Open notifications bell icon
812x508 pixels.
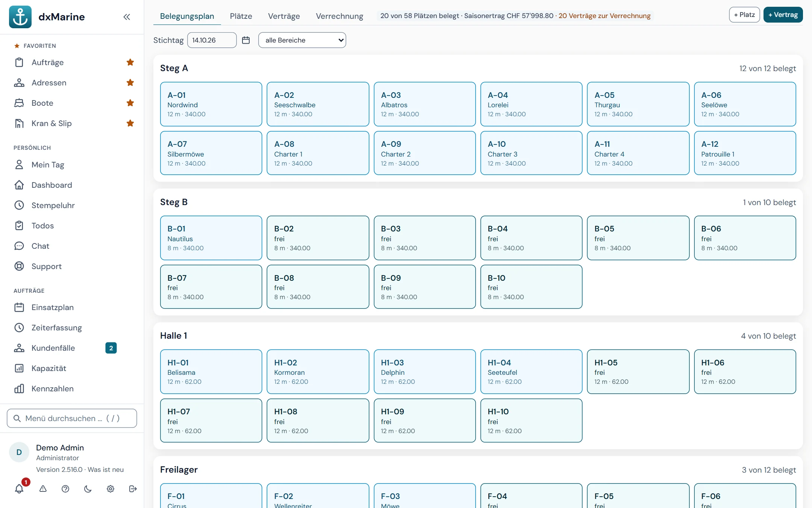coord(19,489)
